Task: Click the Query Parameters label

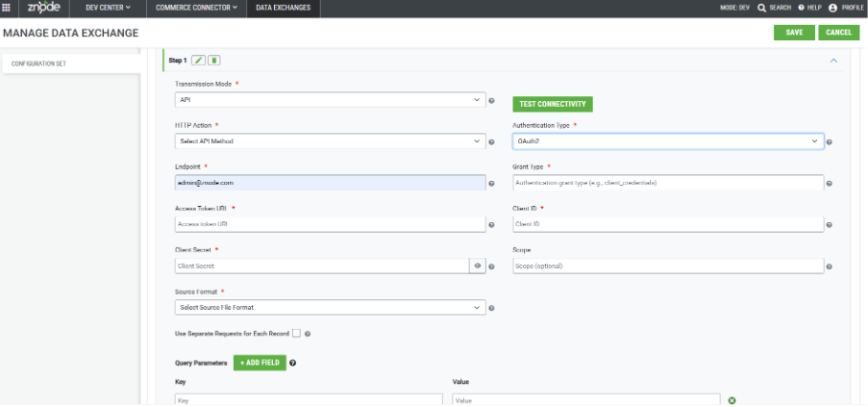Action: (x=201, y=364)
